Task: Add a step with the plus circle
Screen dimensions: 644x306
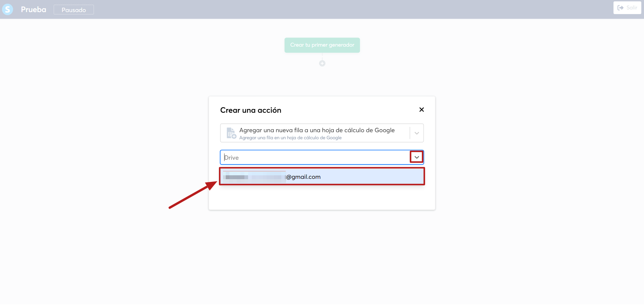Action: [322, 63]
